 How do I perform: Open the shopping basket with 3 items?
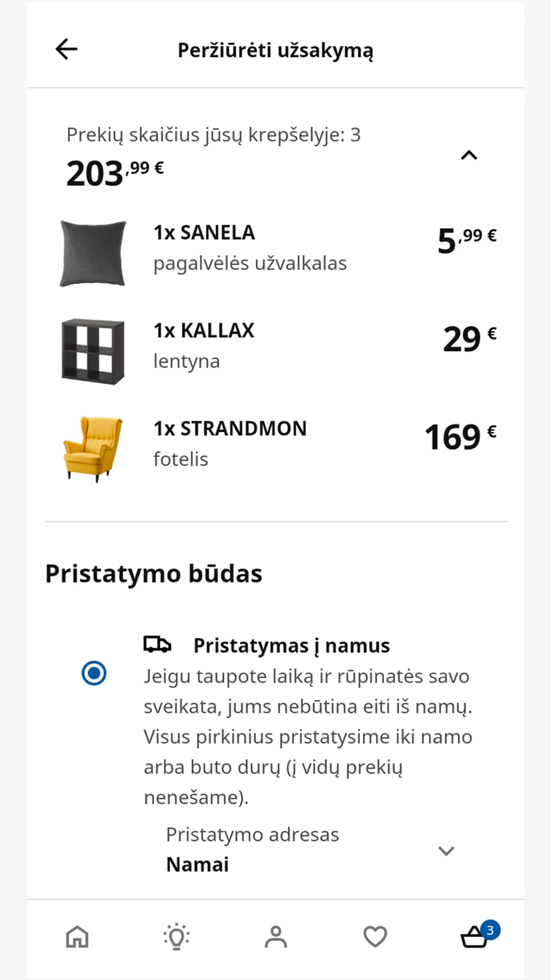(x=475, y=936)
